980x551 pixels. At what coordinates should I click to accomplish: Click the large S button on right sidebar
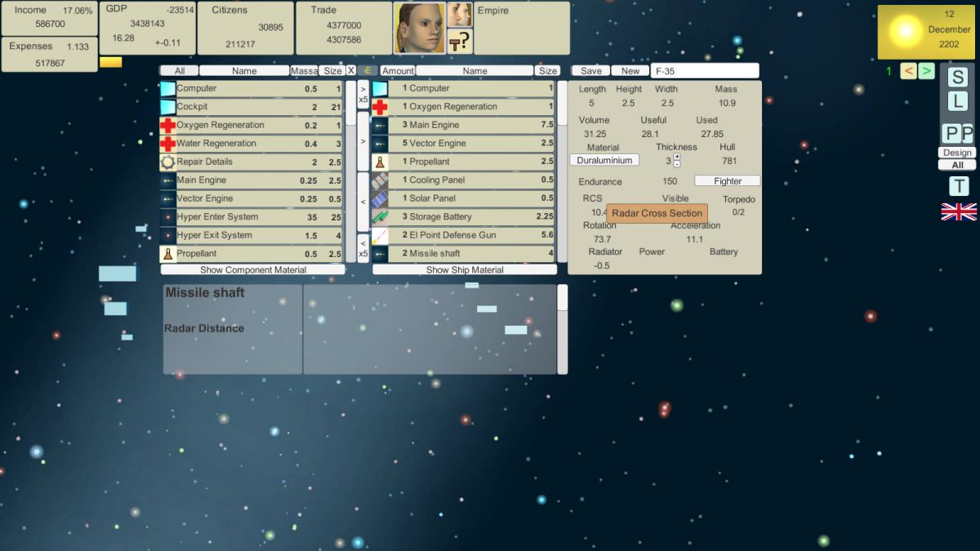957,78
